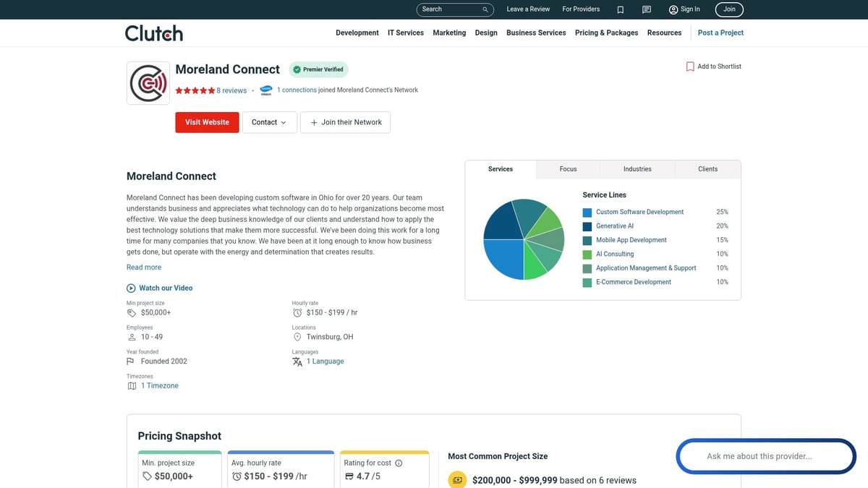
Task: Click Leave a Review link
Action: [x=528, y=9]
